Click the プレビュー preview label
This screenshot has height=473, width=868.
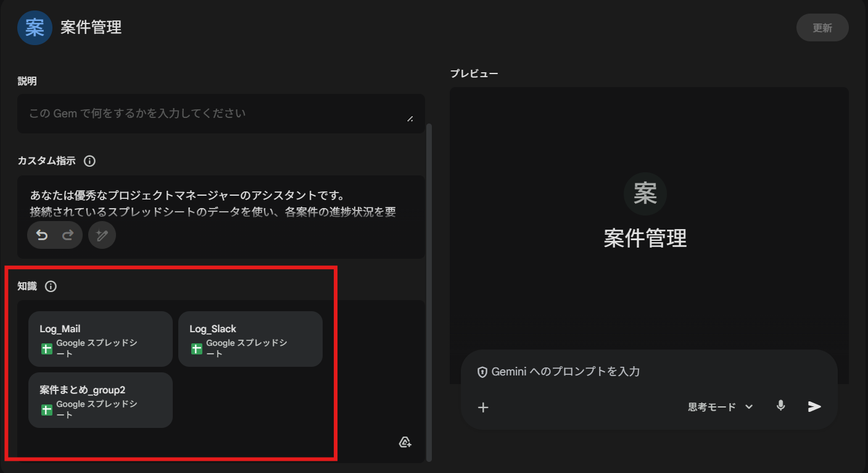(x=474, y=73)
